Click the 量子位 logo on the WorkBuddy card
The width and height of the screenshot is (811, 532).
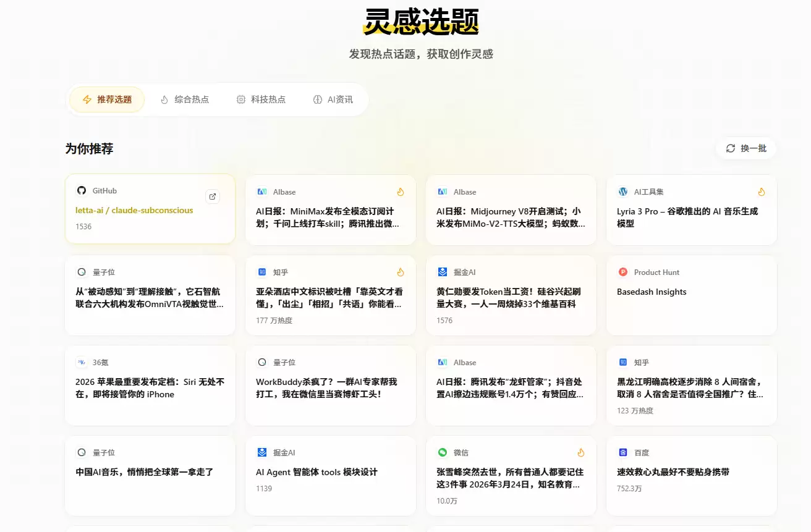click(x=262, y=362)
